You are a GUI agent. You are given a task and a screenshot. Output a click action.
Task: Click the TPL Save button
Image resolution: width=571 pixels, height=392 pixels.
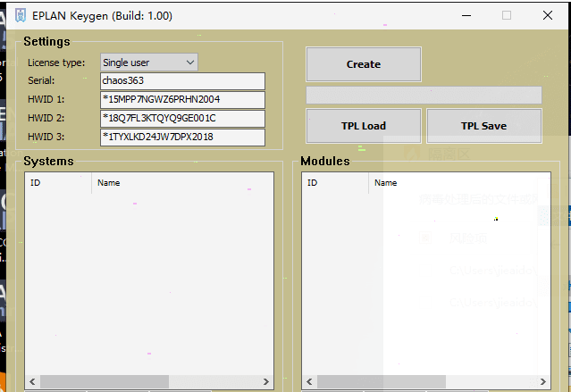click(483, 126)
